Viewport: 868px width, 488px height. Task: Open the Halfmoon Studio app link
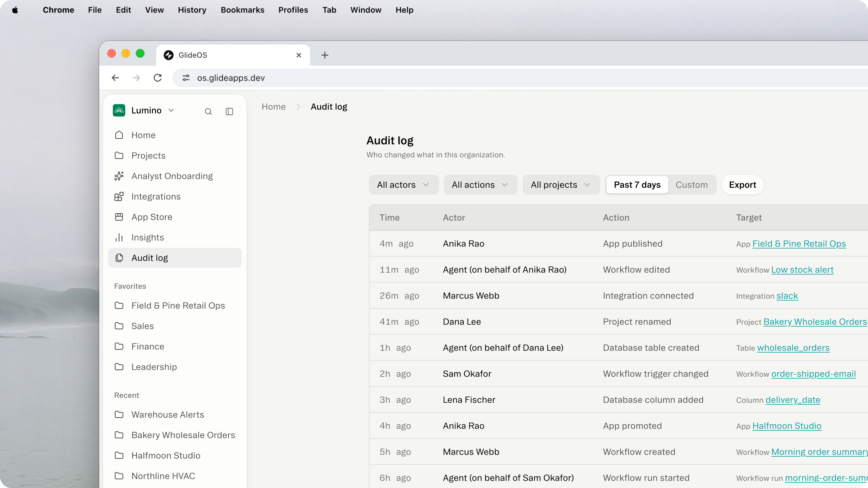point(787,426)
